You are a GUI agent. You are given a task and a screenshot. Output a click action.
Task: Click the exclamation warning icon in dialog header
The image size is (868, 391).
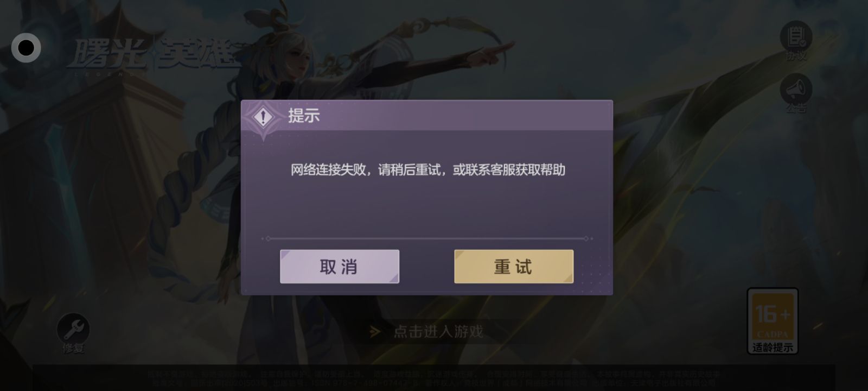[264, 116]
